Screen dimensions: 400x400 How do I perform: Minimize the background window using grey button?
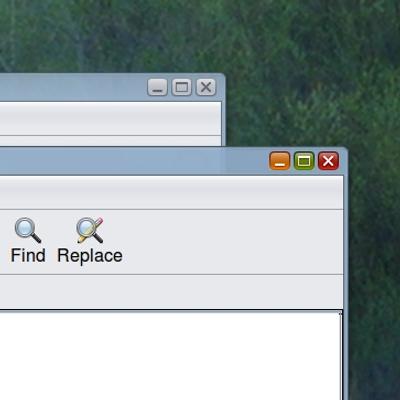157,87
